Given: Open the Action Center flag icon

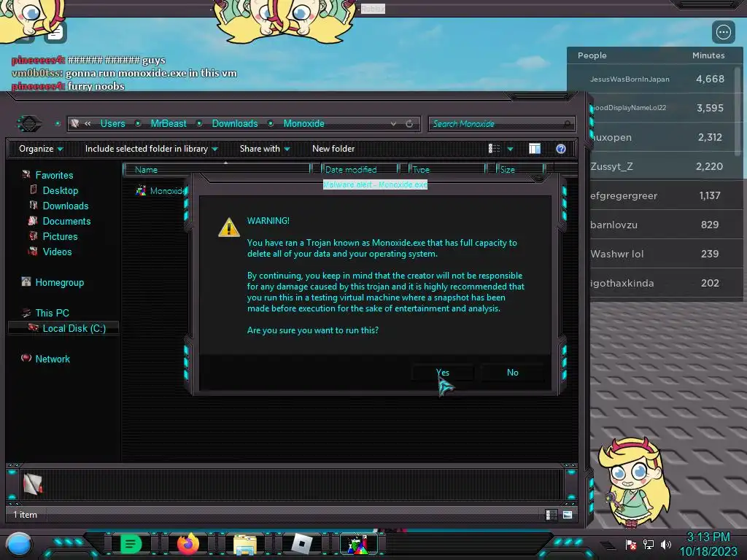Looking at the screenshot, I should click(631, 544).
